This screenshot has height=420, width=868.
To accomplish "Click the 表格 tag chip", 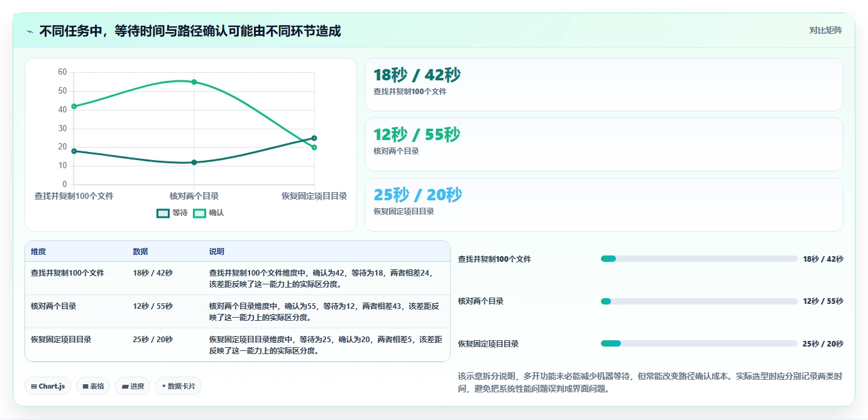I will (93, 386).
